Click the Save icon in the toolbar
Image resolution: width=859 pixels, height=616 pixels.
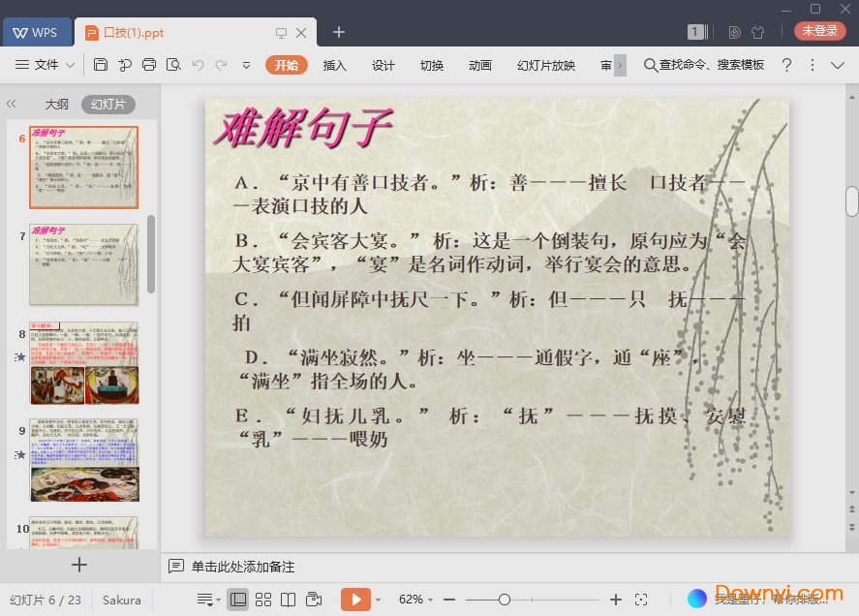[101, 65]
